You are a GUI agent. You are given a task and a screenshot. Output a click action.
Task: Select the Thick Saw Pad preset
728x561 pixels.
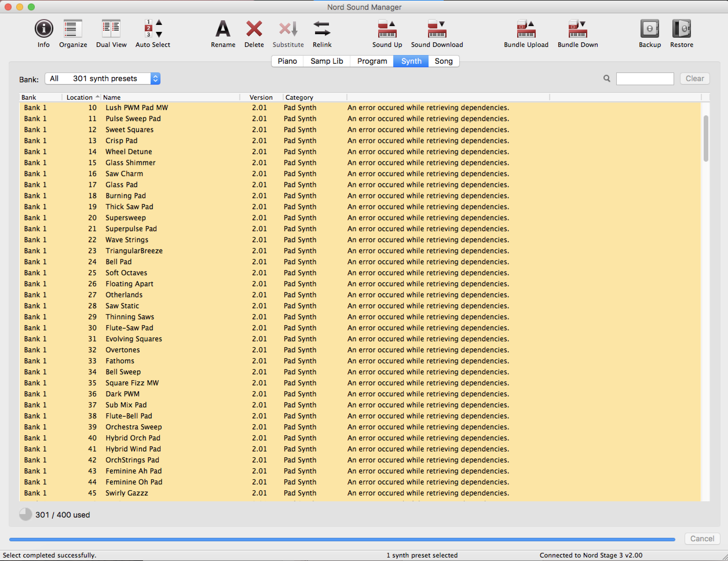click(x=360, y=206)
